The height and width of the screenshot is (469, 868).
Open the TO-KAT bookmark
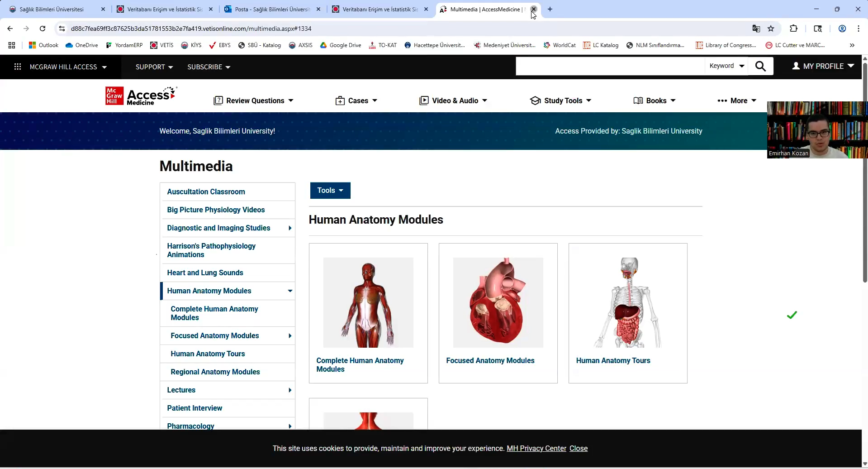pos(383,45)
